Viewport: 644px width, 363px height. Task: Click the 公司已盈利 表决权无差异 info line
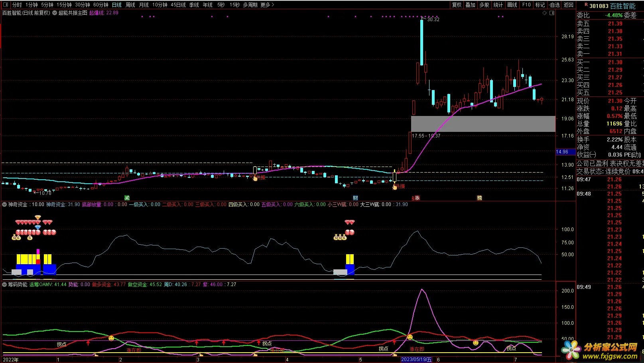pyautogui.click(x=610, y=163)
